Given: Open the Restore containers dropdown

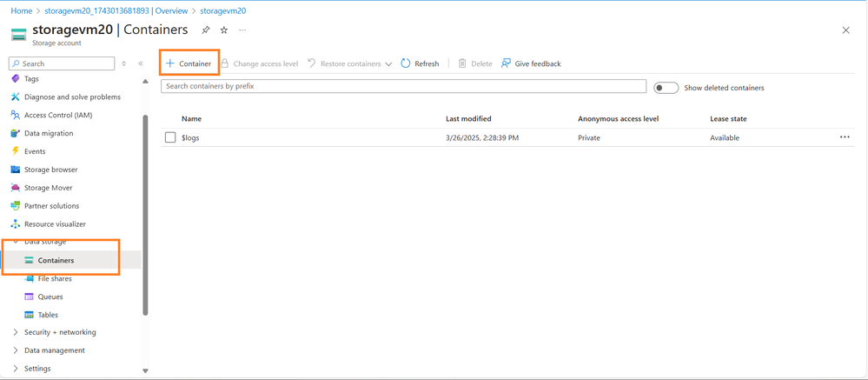Looking at the screenshot, I should pyautogui.click(x=350, y=63).
